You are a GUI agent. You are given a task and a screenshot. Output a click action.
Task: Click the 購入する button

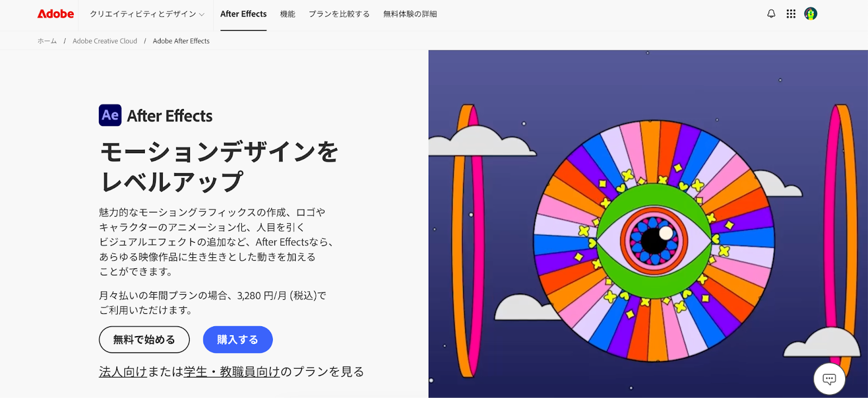tap(238, 339)
